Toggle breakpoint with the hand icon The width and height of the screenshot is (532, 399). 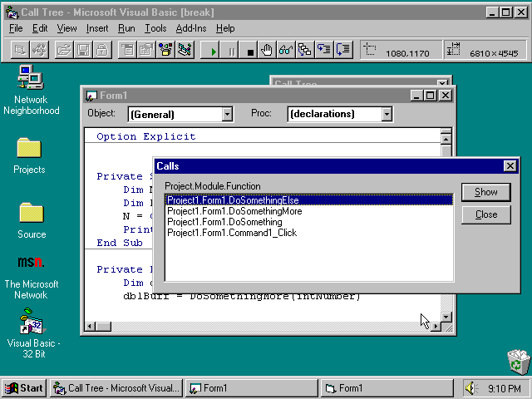click(267, 50)
